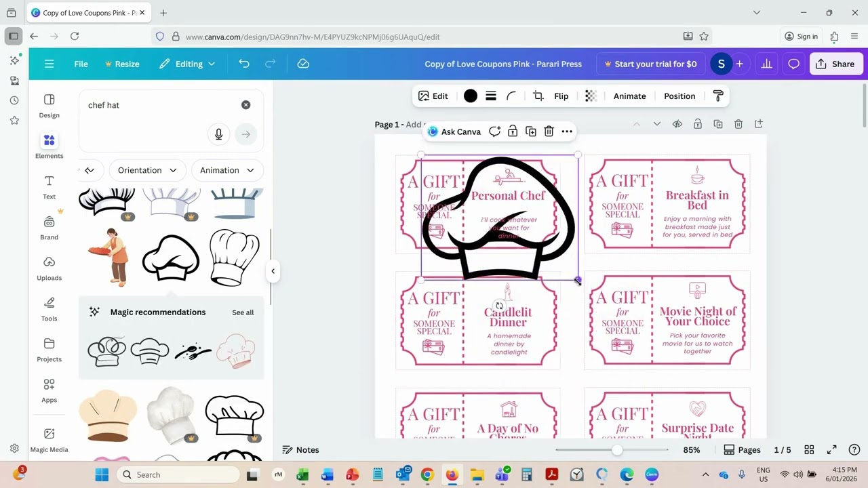This screenshot has width=868, height=488.
Task: Show hidden system tray icons
Action: point(705,474)
